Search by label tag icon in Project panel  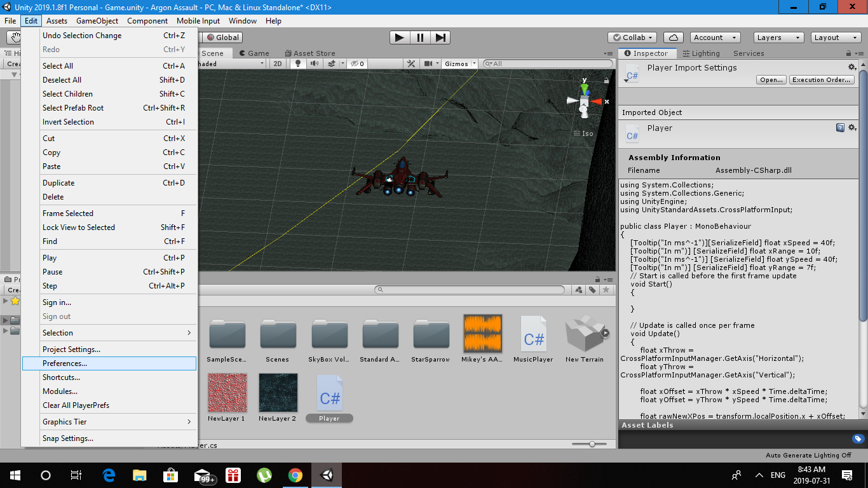coord(592,290)
